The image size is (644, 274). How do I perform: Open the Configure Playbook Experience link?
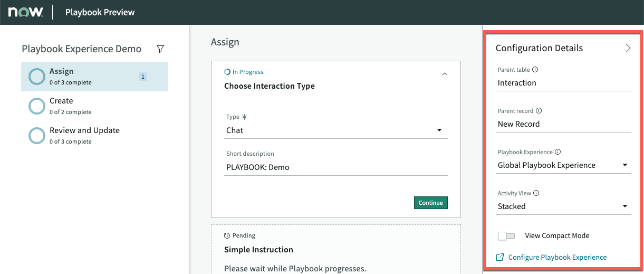[558, 257]
